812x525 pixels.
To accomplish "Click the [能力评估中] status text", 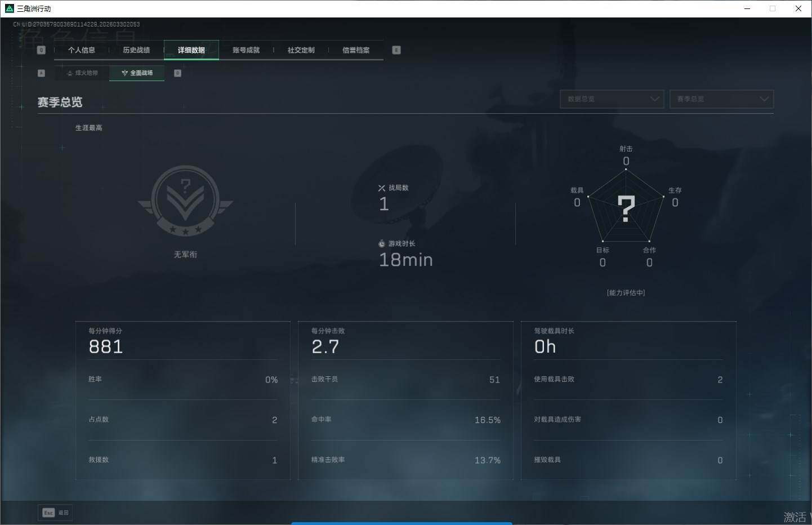I will pos(626,293).
